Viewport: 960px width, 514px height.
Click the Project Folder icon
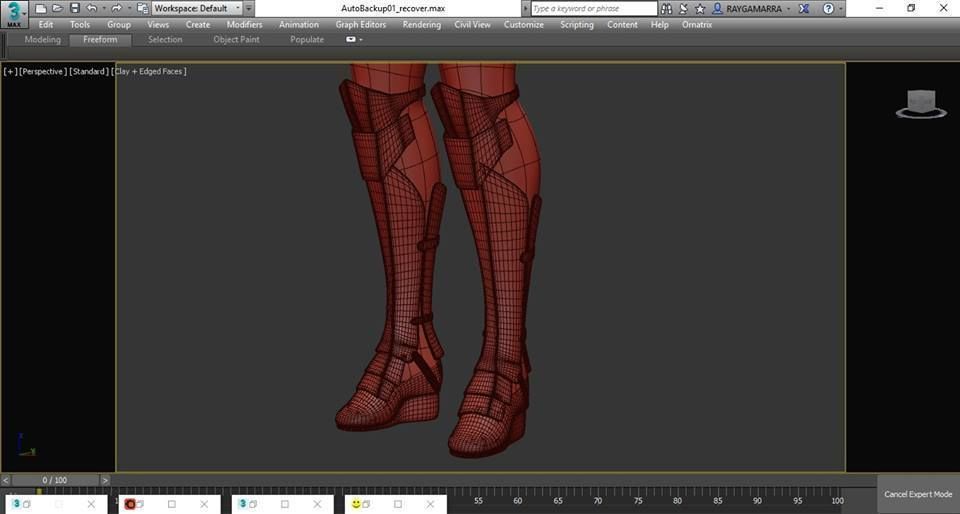(x=143, y=9)
